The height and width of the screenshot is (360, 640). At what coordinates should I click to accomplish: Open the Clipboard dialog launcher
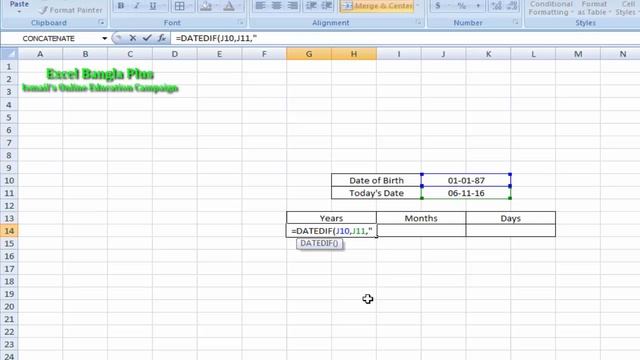pos(101,22)
